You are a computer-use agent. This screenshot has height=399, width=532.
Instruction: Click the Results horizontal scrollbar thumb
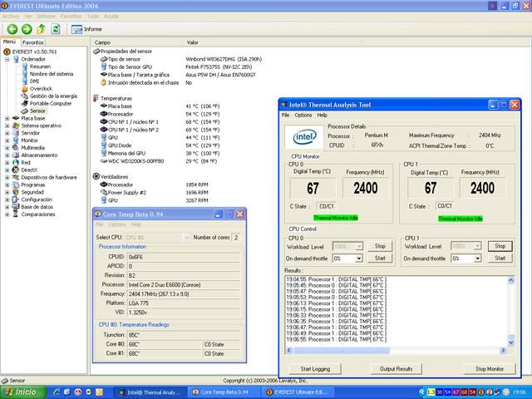[x=342, y=351]
